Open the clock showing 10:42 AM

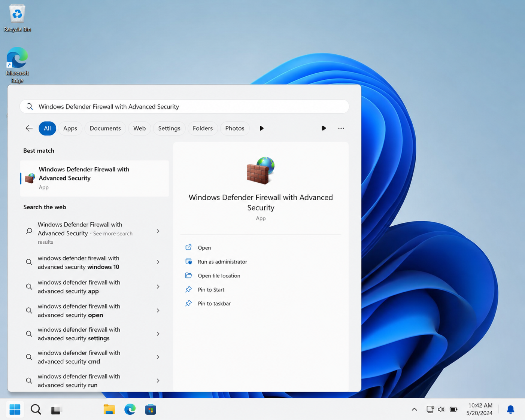(x=480, y=410)
